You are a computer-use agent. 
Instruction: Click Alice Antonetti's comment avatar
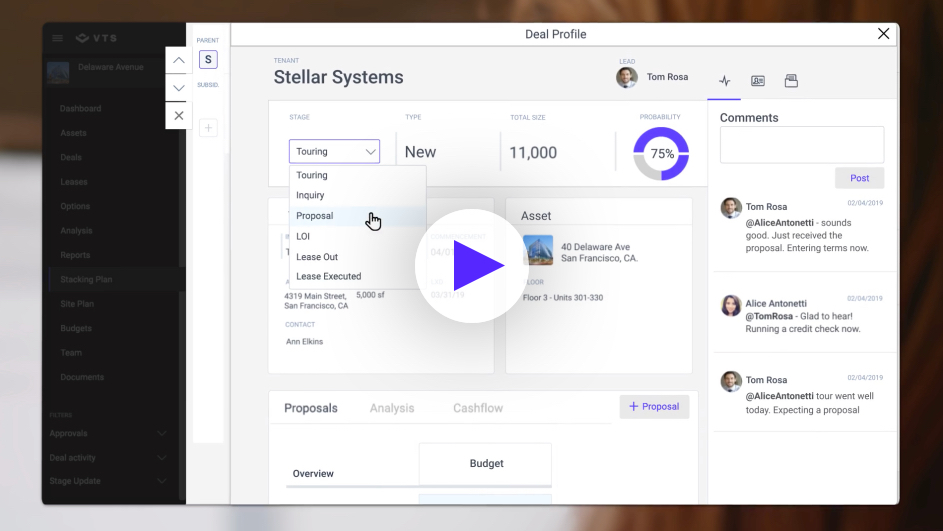coord(731,305)
